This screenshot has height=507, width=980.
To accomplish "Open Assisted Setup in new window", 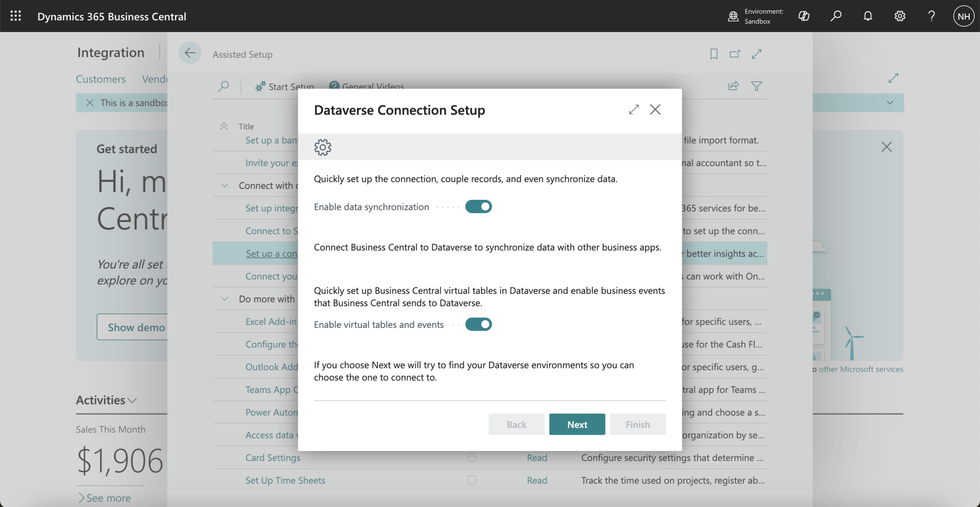I will 735,54.
